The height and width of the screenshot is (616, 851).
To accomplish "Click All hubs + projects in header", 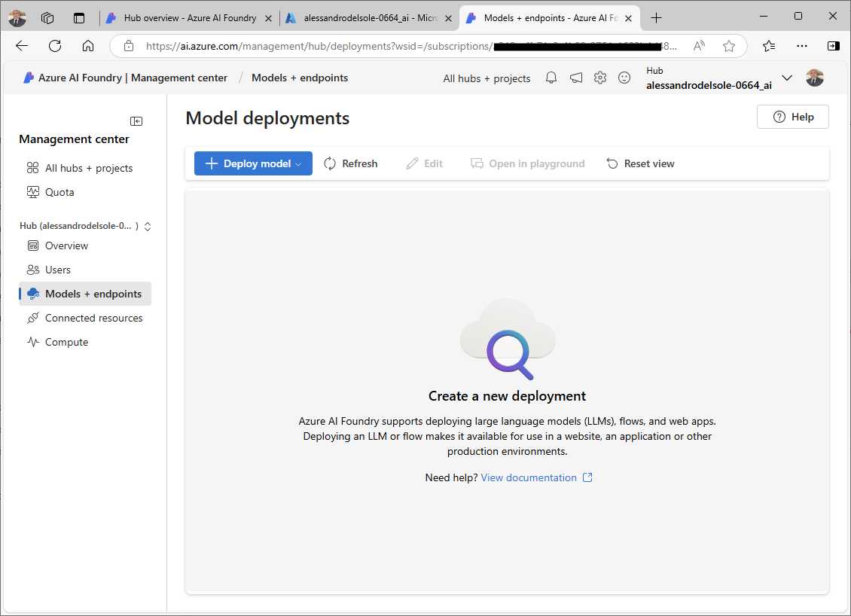I will pos(487,78).
